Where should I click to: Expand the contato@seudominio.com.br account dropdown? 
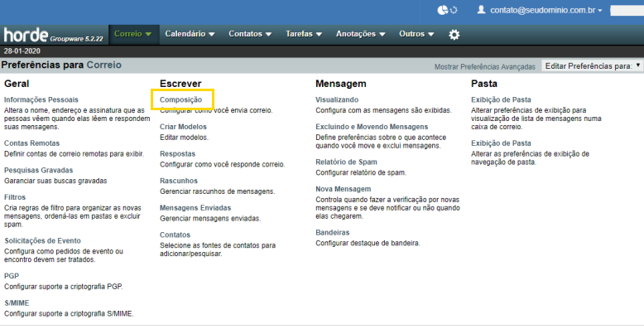(545, 10)
